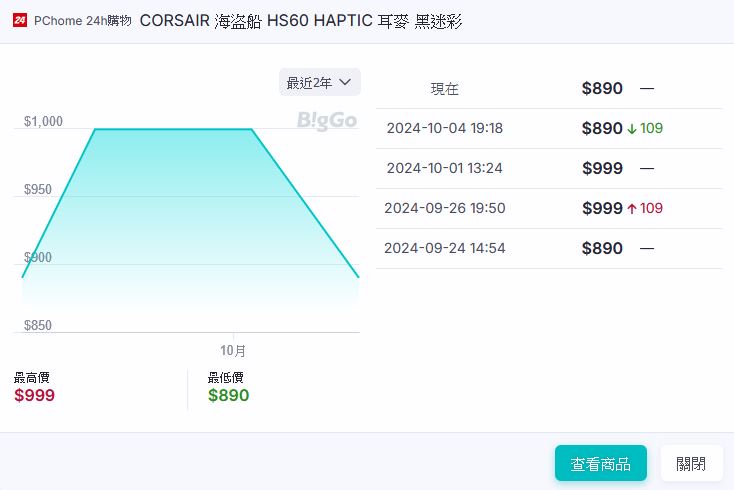Select the 2024-09-24 14:54 price record
734x490 pixels.
coord(444,249)
